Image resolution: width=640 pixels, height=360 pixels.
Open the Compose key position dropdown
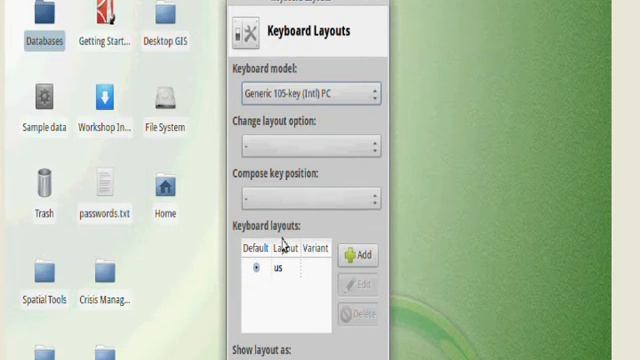pyautogui.click(x=311, y=199)
